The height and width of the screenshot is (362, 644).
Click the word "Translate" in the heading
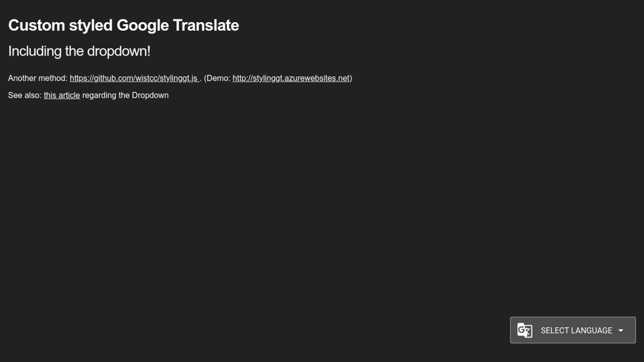click(206, 25)
